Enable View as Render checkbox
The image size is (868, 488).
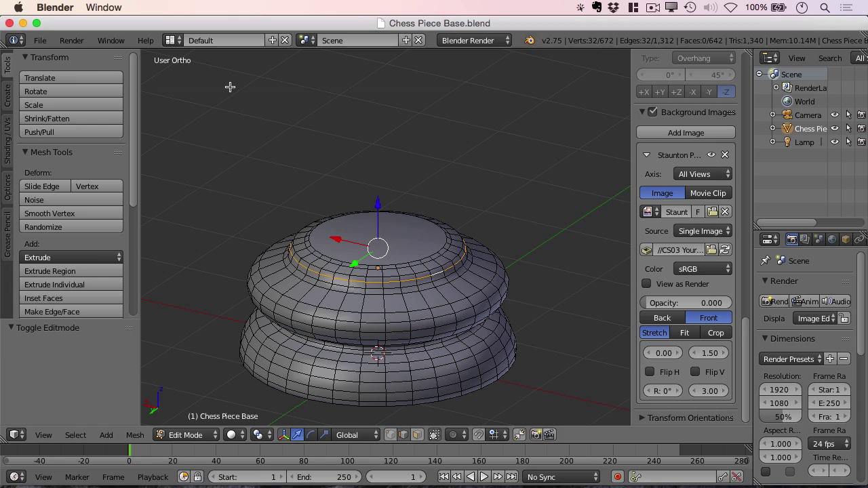tap(646, 284)
